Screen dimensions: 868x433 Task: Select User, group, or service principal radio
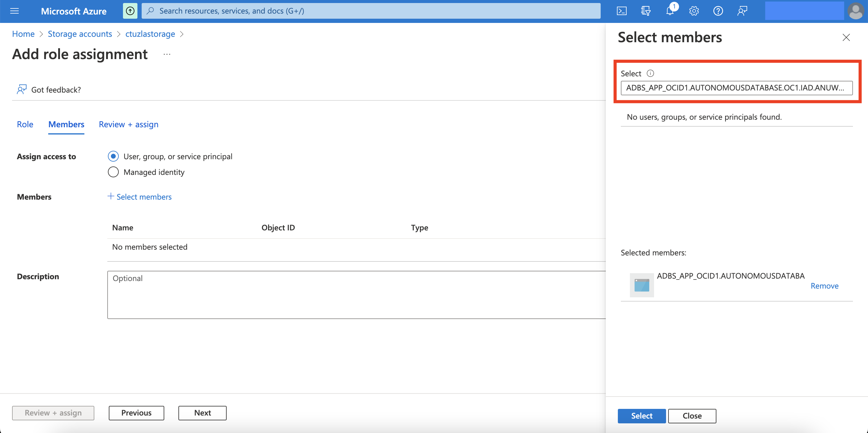click(113, 156)
